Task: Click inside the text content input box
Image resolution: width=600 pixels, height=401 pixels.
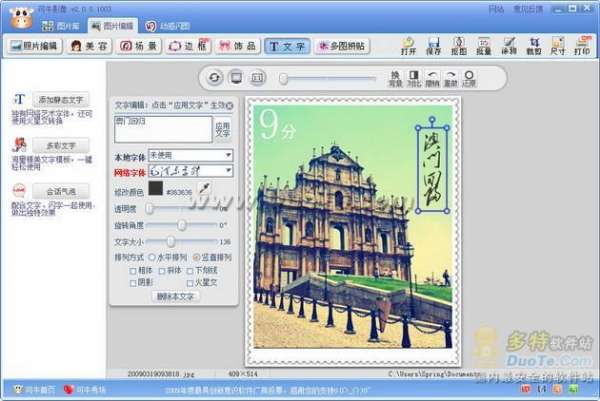Action: pos(163,130)
